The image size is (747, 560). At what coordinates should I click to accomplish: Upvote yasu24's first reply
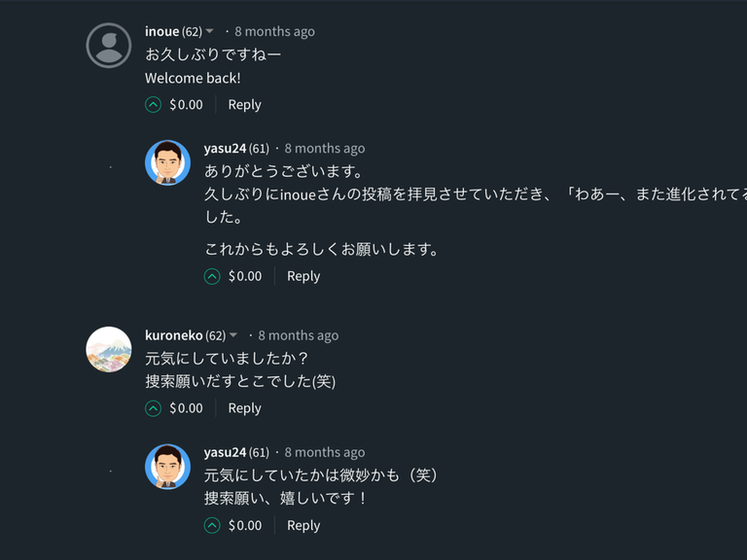(212, 276)
